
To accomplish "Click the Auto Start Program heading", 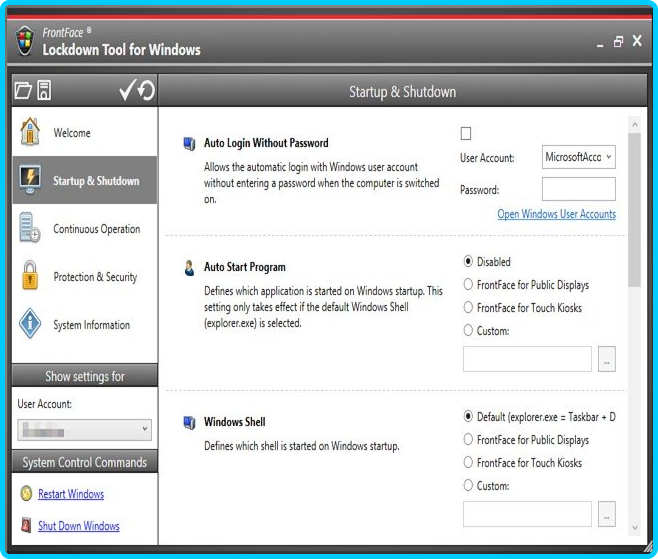I will (245, 267).
